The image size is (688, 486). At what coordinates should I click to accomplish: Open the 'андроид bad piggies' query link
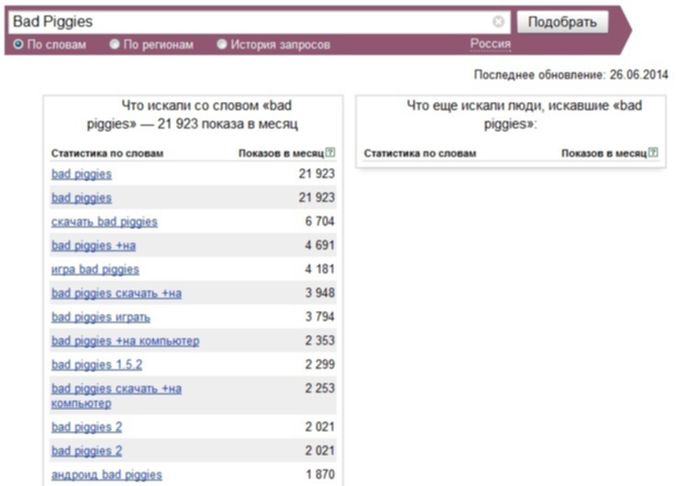pos(106,475)
